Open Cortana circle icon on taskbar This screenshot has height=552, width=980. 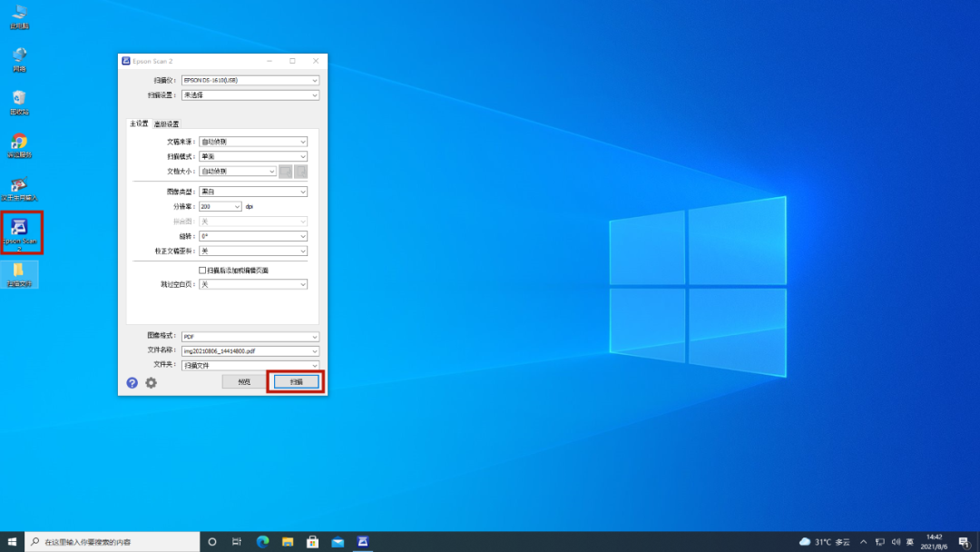211,541
